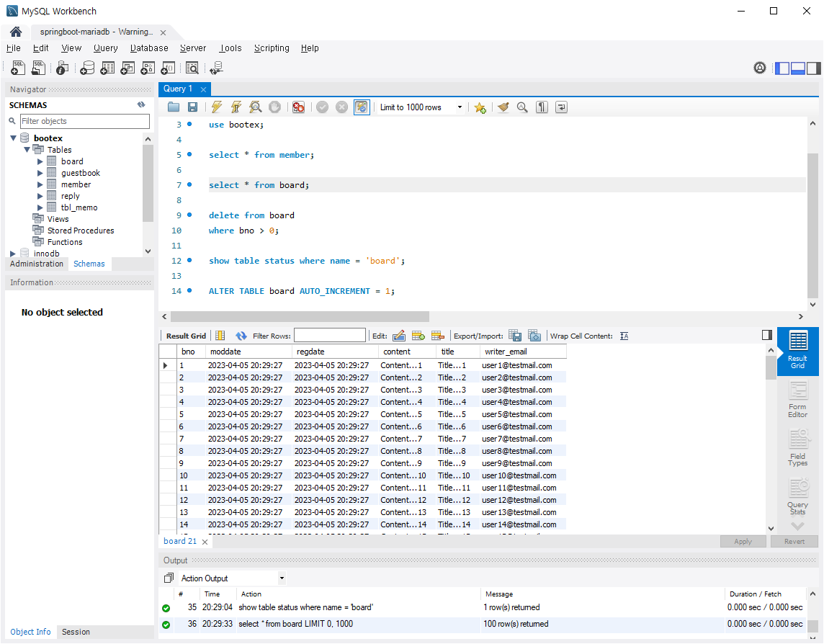This screenshot has height=644, width=824.
Task: Focus the Filter Rows input field
Action: [329, 336]
